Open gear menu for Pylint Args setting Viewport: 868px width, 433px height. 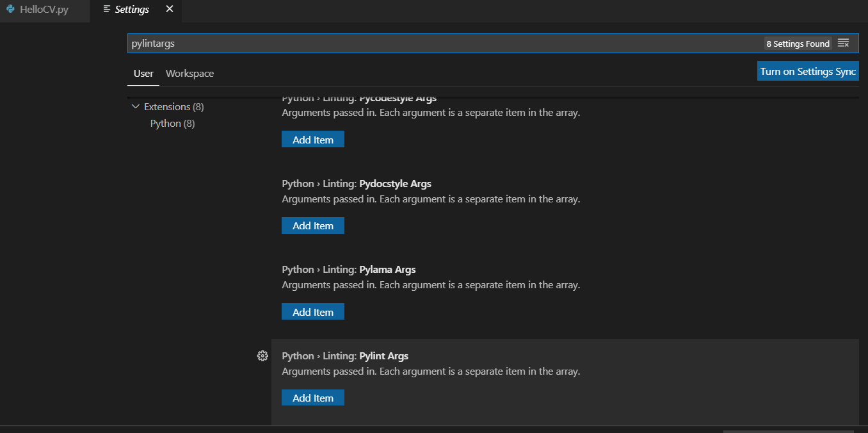tap(262, 356)
